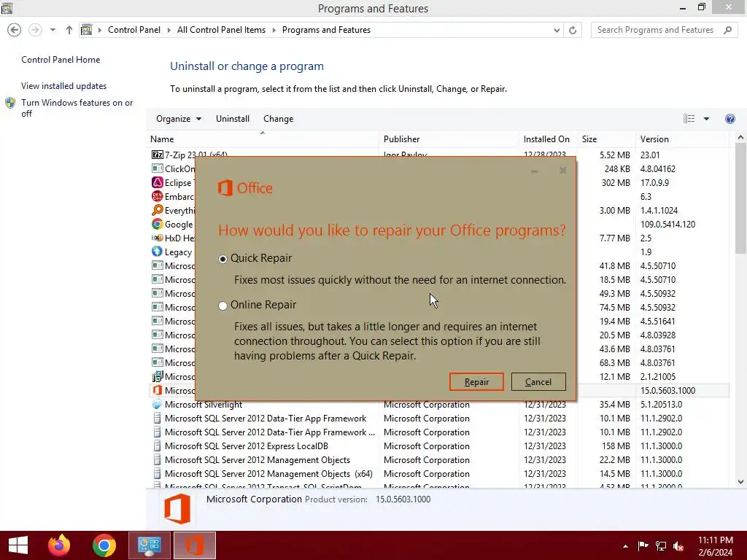
Task: Select the Everything program icon
Action: pyautogui.click(x=158, y=210)
